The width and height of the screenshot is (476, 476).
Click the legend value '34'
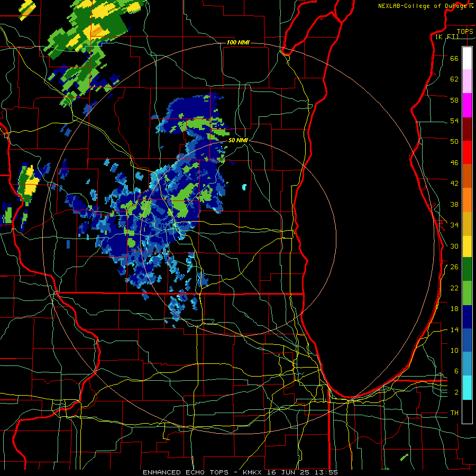454,225
